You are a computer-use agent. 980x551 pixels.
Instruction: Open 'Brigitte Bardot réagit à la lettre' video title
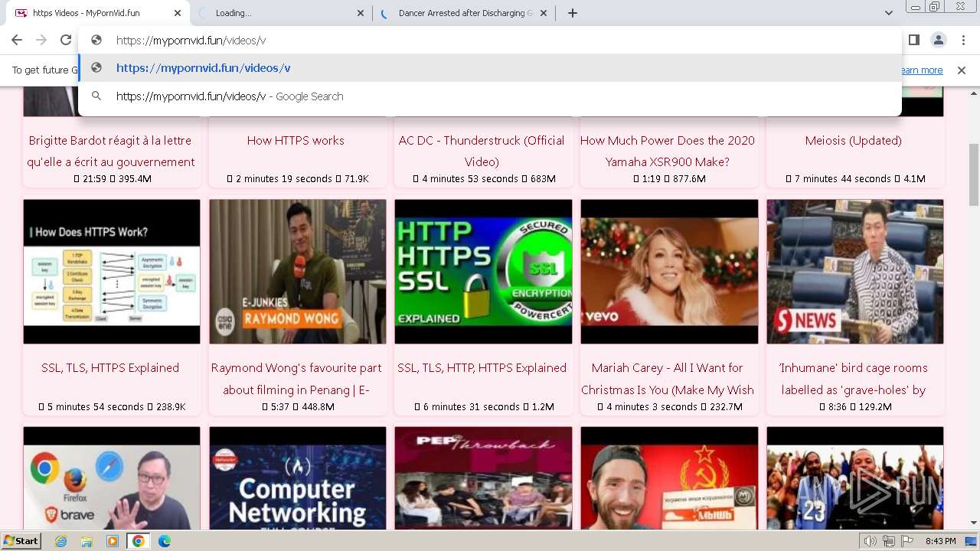pos(111,152)
